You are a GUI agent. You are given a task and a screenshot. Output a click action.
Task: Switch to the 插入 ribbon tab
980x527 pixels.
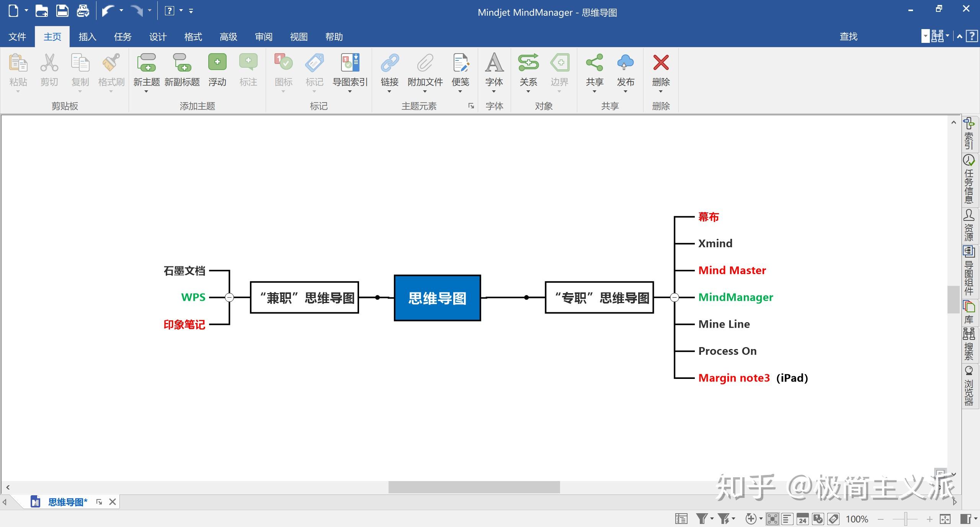(87, 37)
